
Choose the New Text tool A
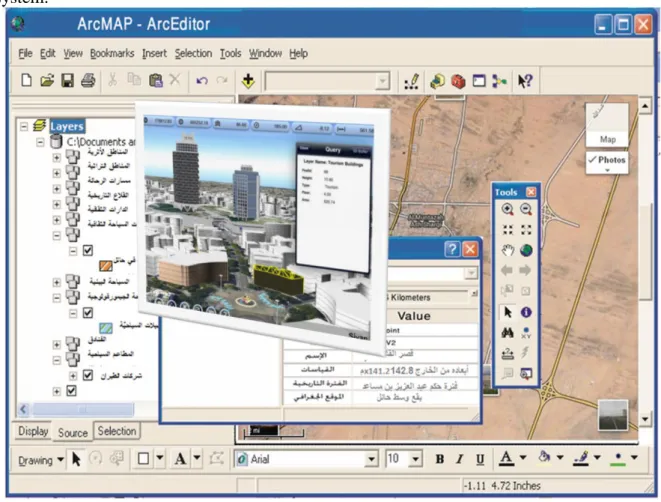[180, 459]
